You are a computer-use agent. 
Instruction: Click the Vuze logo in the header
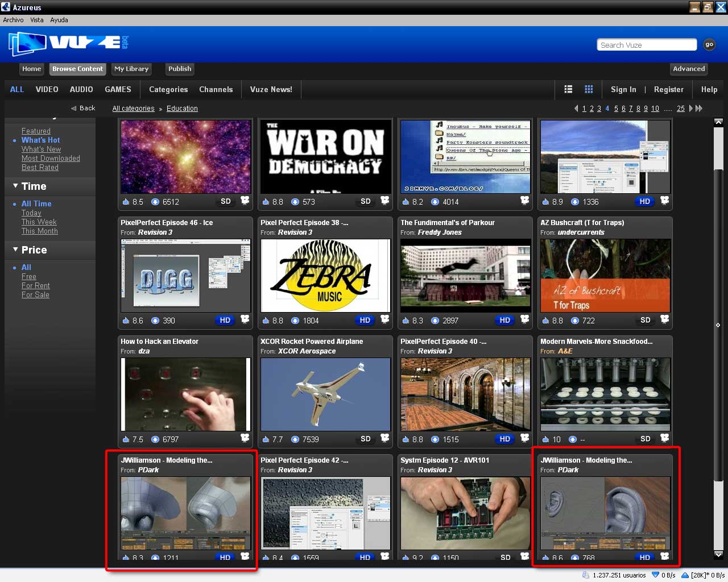[68, 43]
